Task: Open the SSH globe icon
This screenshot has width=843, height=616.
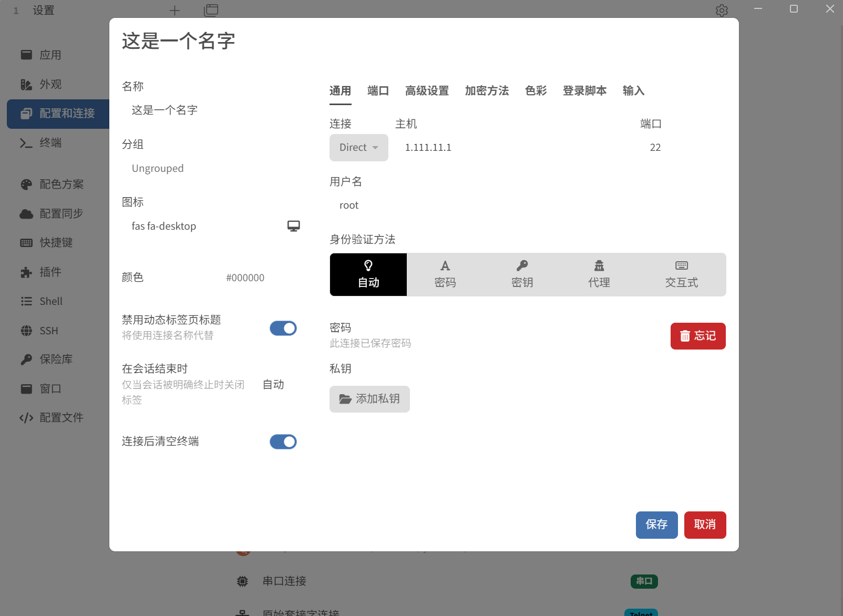Action: tap(26, 331)
